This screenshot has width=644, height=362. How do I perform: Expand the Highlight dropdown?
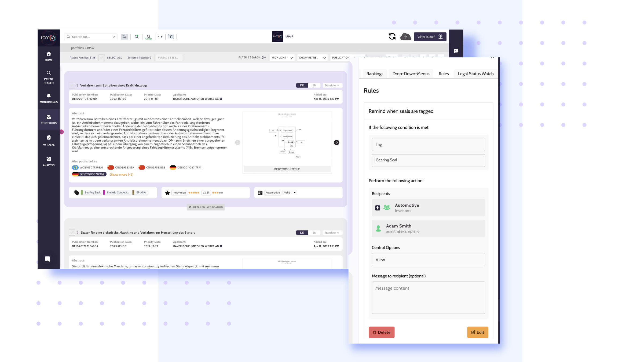click(282, 58)
